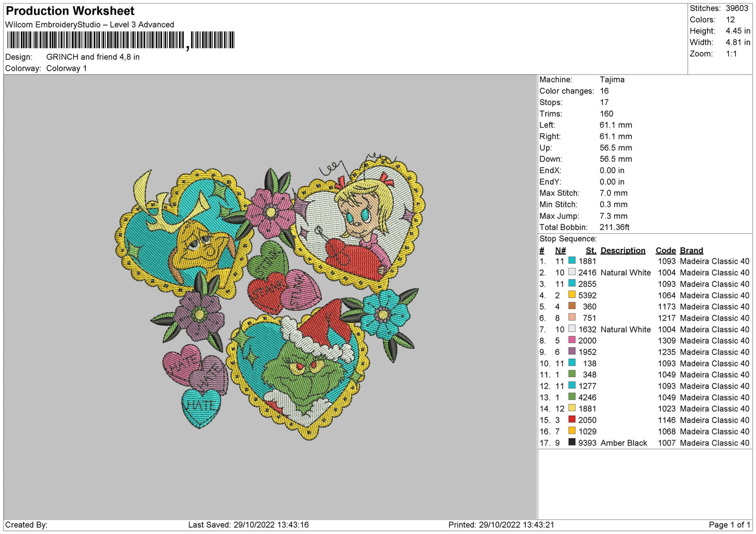Click the Code column header

tap(665, 251)
